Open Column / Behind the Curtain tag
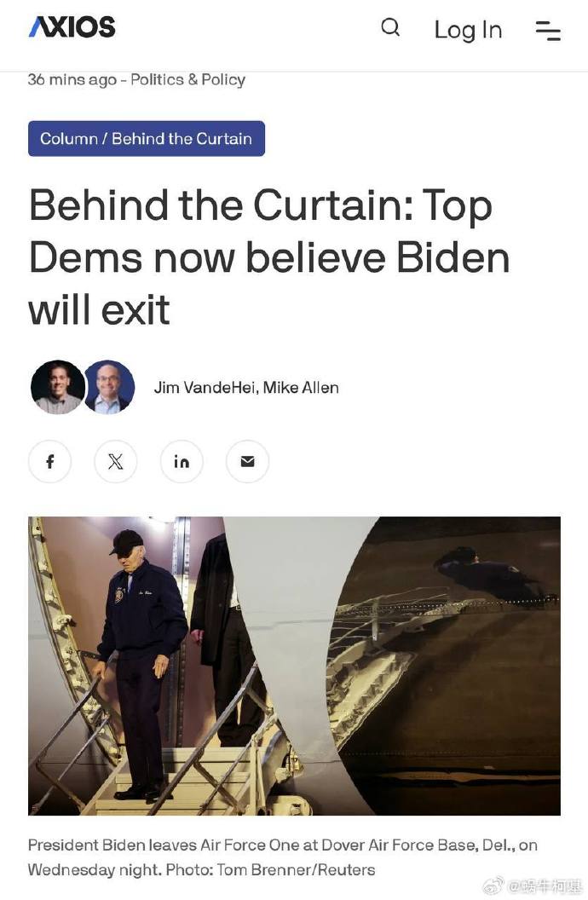Screen dimensions: 588x900 [x=147, y=138]
